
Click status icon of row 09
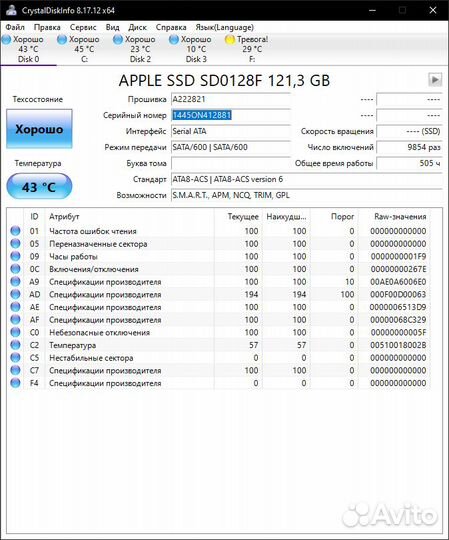pos(15,256)
